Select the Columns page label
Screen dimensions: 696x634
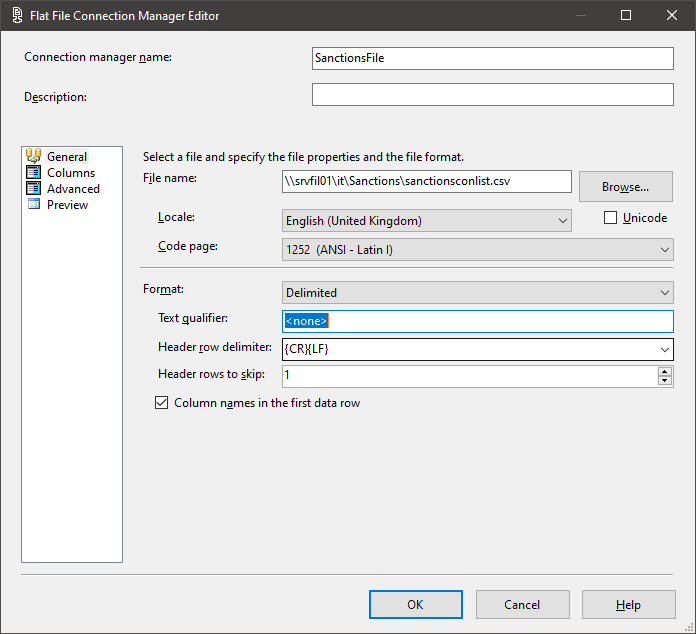click(x=71, y=172)
